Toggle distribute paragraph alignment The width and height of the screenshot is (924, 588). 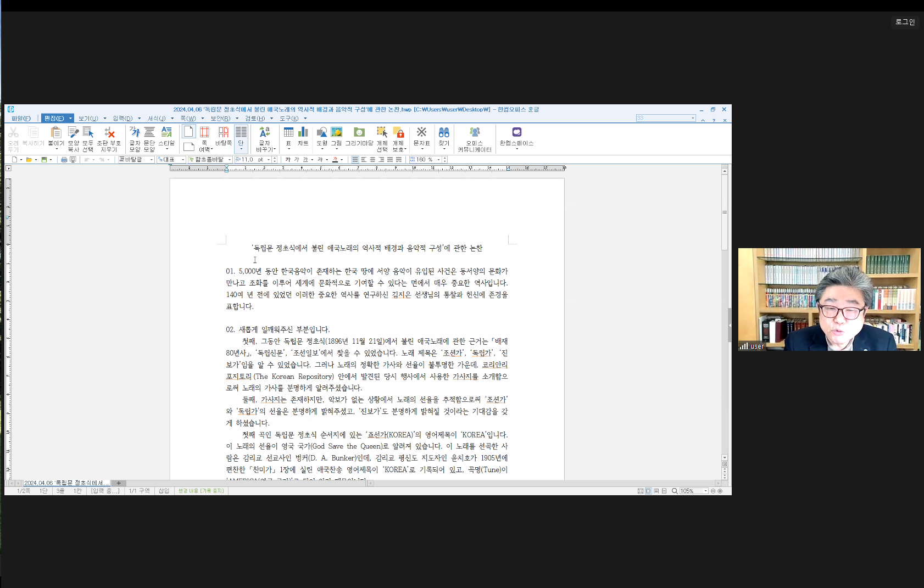coord(390,160)
